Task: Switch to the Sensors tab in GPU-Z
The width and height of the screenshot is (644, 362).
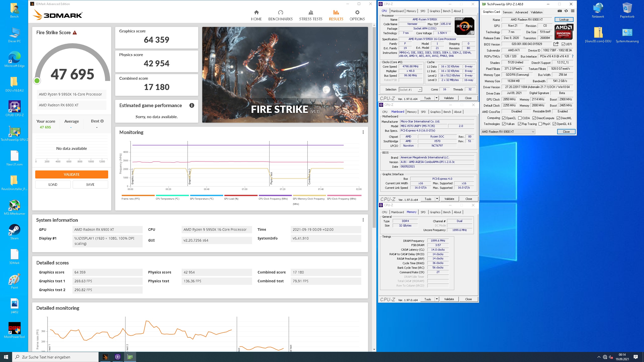Action: tap(507, 12)
